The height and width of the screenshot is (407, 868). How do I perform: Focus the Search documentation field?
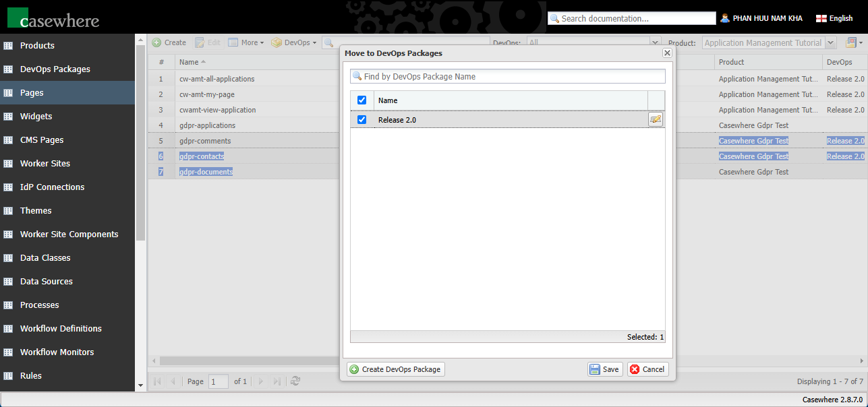point(632,18)
